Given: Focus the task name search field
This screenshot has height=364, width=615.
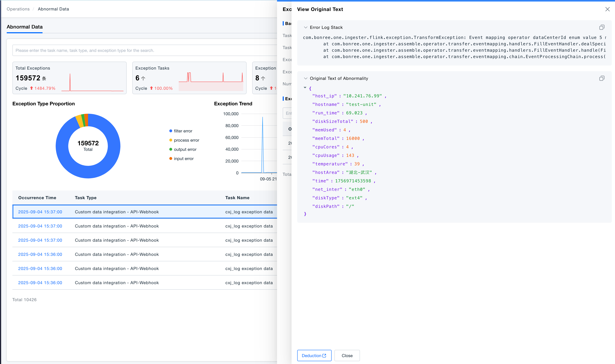Looking at the screenshot, I should 145,50.
